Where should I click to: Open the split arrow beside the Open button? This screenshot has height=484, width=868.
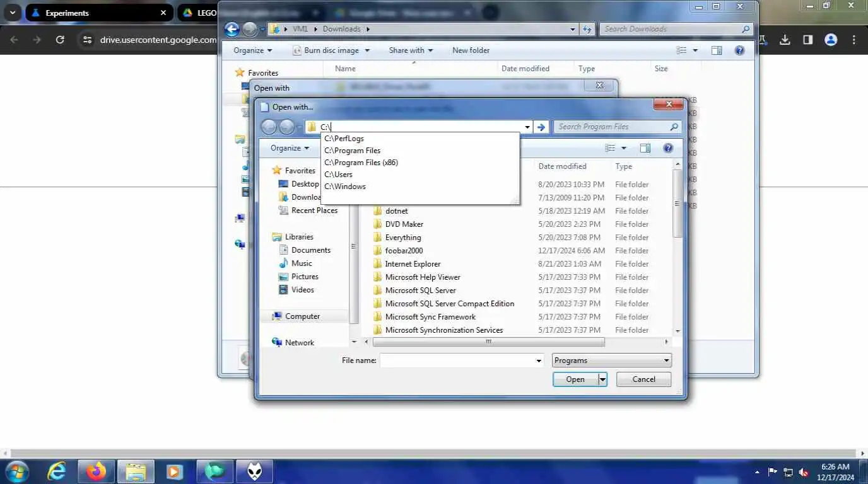602,379
